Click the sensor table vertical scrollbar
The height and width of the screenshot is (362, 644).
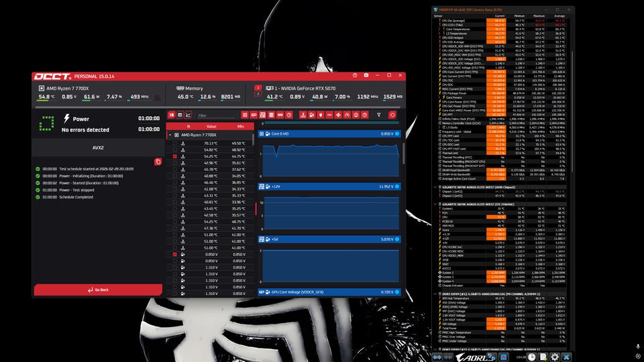click(x=253, y=139)
